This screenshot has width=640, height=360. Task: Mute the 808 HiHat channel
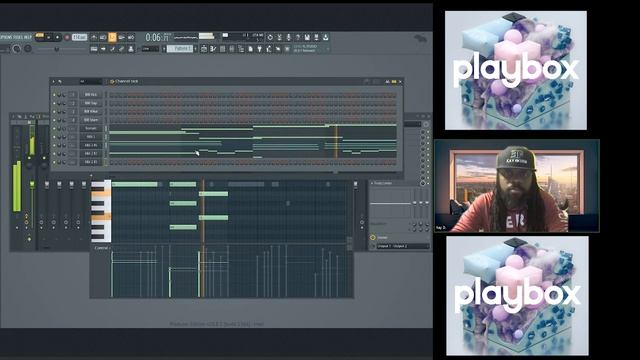54,112
